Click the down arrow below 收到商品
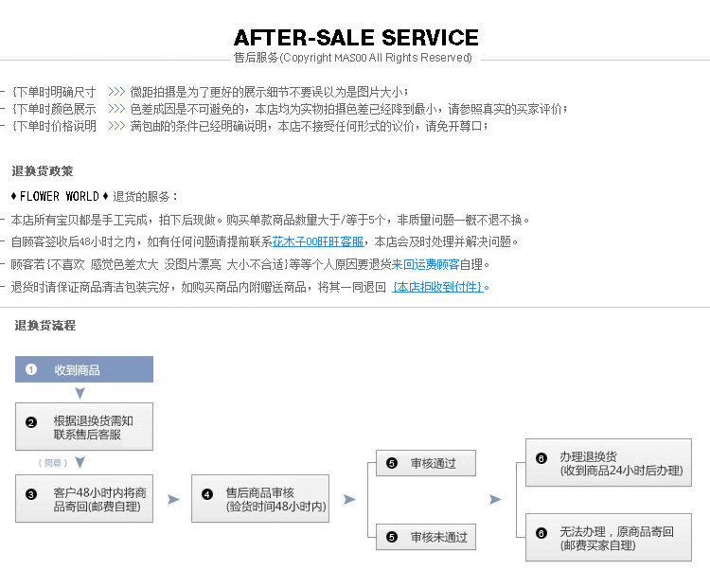The image size is (710, 588). point(80,392)
